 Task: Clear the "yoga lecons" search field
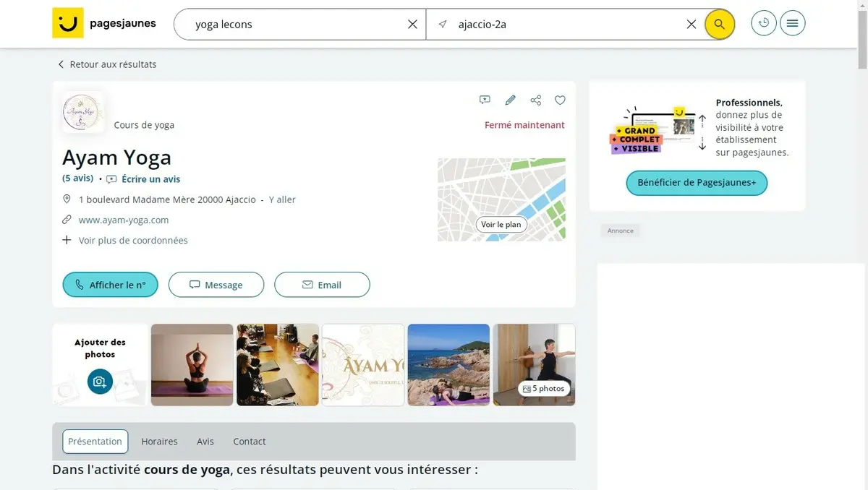412,25
